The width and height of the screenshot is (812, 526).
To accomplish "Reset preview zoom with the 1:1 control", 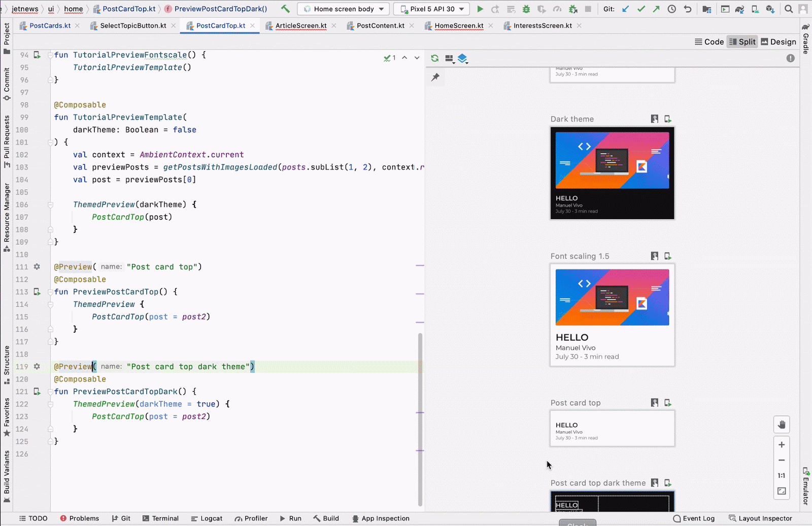I will (782, 475).
